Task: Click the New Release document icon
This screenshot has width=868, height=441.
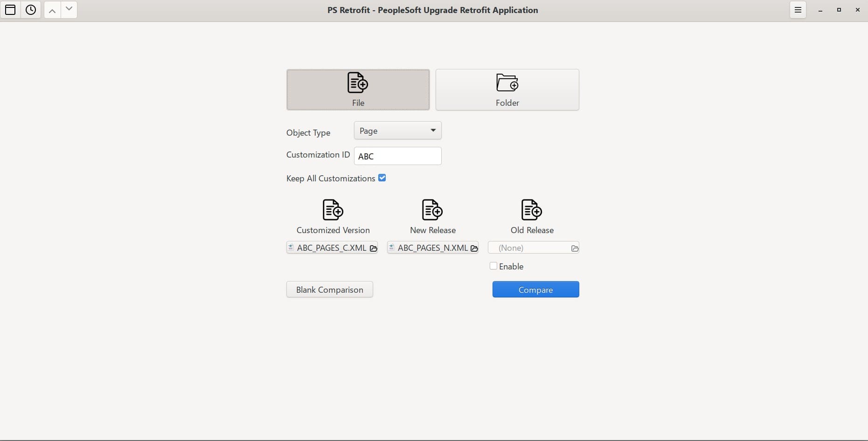Action: click(432, 210)
